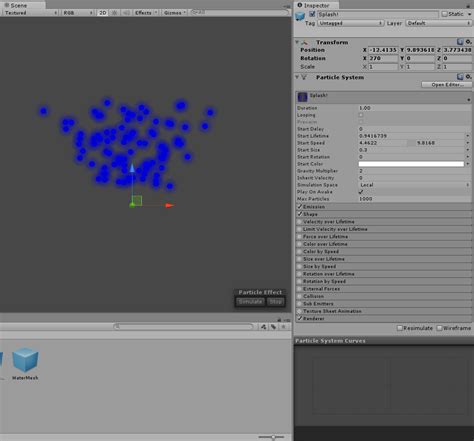Click the Max Particles value field
The height and width of the screenshot is (441, 474).
click(x=414, y=199)
